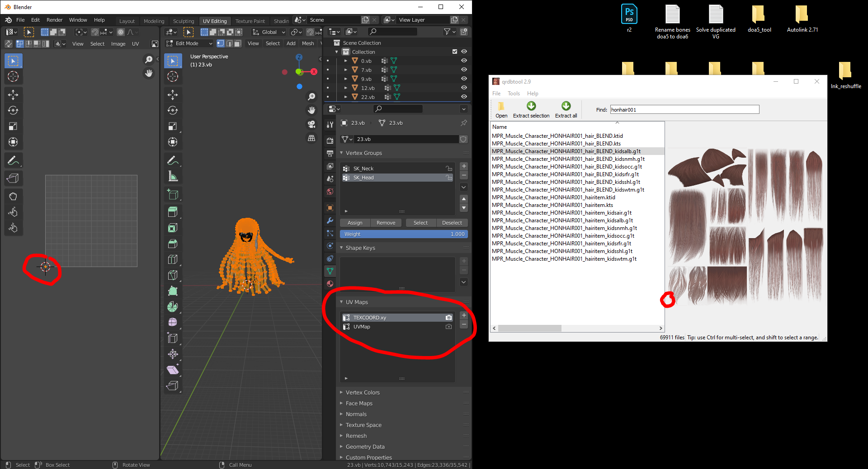The image size is (868, 469).
Task: Select the Move tool in 3D viewport
Action: [173, 94]
